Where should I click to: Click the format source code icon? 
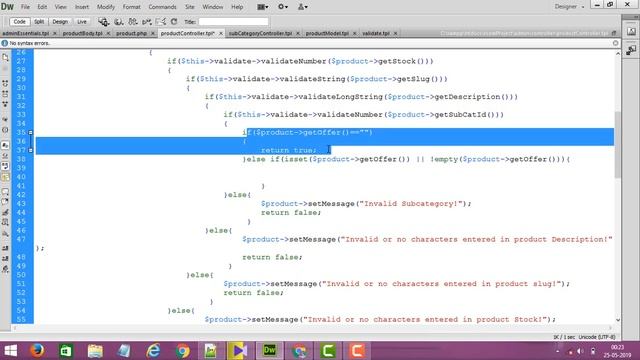pyautogui.click(x=5, y=269)
